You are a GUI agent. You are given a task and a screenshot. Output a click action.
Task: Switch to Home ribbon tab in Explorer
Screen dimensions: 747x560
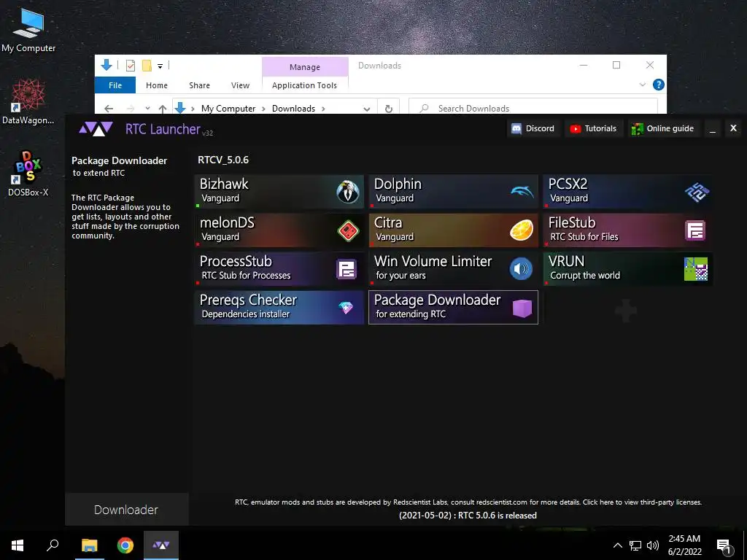tap(157, 85)
